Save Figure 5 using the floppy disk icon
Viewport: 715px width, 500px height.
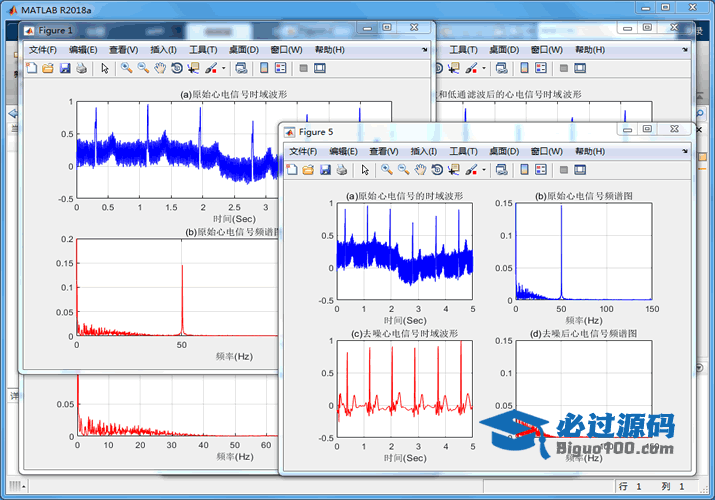[x=325, y=170]
